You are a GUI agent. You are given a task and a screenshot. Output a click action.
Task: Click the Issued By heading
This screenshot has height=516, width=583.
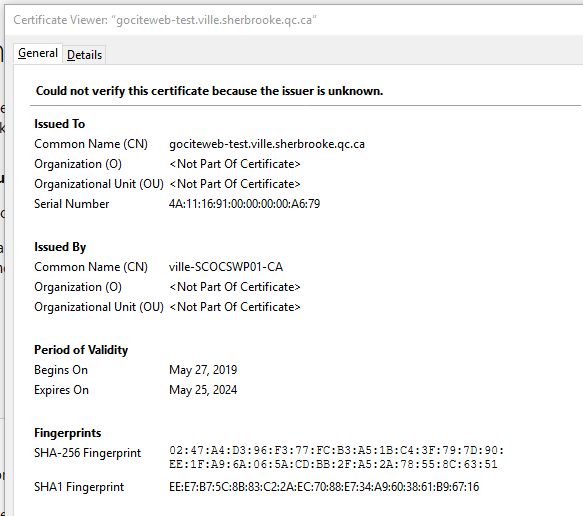60,247
